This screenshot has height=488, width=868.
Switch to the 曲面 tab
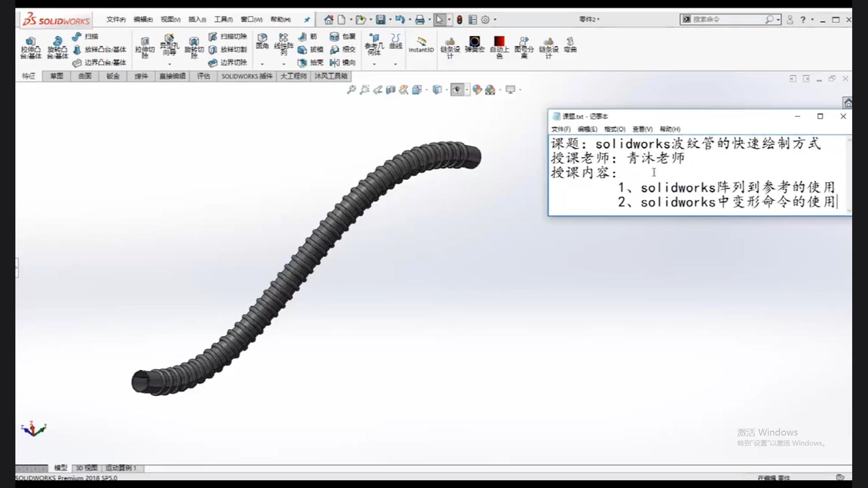pos(85,76)
